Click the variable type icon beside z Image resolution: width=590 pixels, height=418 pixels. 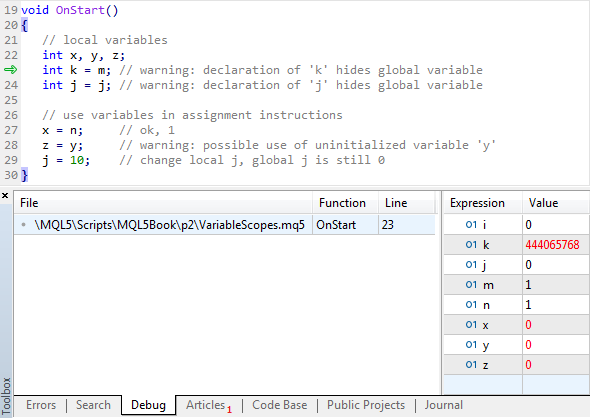(471, 365)
